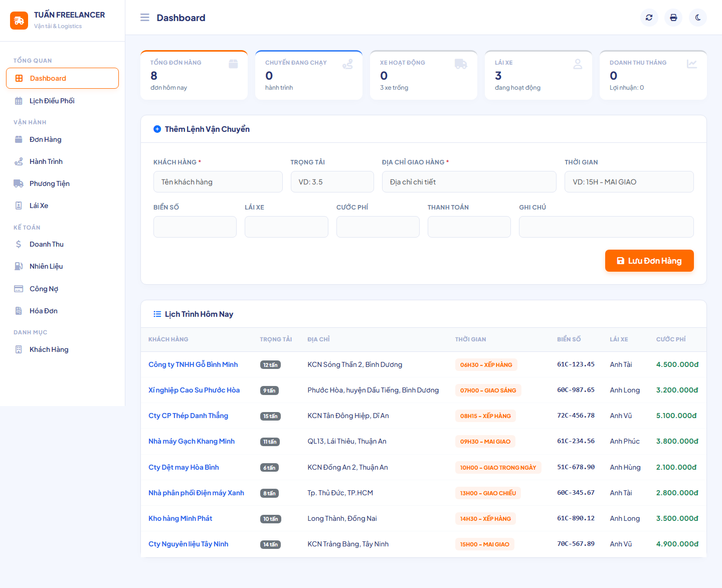The image size is (722, 588).
Task: Click the Doanh Thu dollar icon
Action: [x=19, y=244]
